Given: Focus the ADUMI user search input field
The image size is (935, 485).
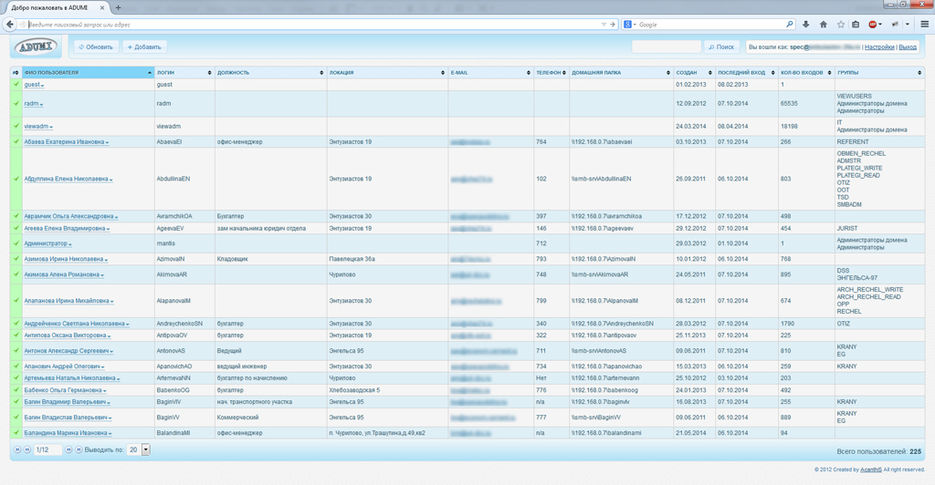Looking at the screenshot, I should [x=666, y=47].
